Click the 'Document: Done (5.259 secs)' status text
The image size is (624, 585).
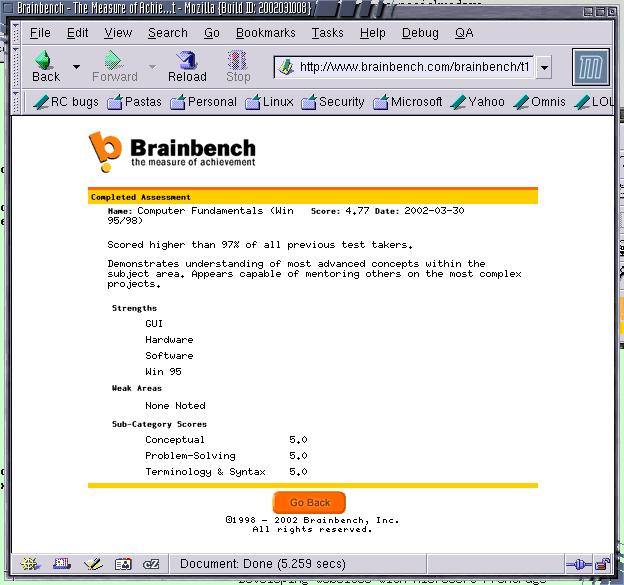263,564
